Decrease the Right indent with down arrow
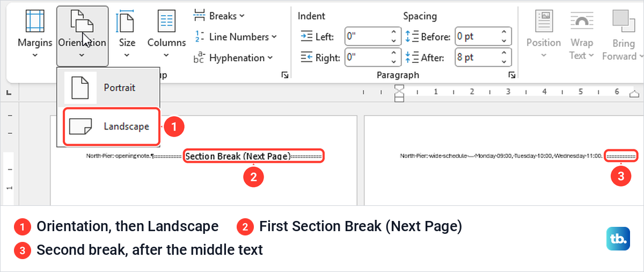 pyautogui.click(x=394, y=62)
